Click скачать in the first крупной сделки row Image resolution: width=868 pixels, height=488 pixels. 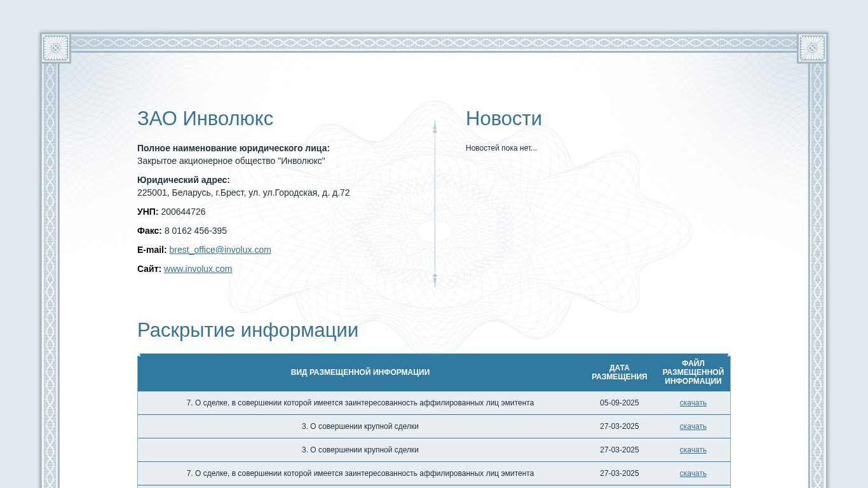[693, 426]
